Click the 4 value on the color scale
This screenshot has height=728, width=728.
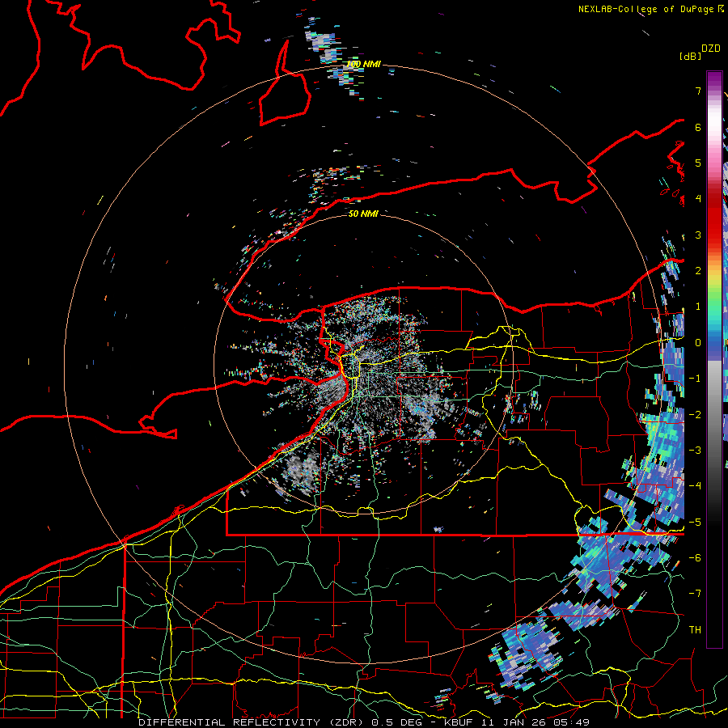tap(698, 199)
